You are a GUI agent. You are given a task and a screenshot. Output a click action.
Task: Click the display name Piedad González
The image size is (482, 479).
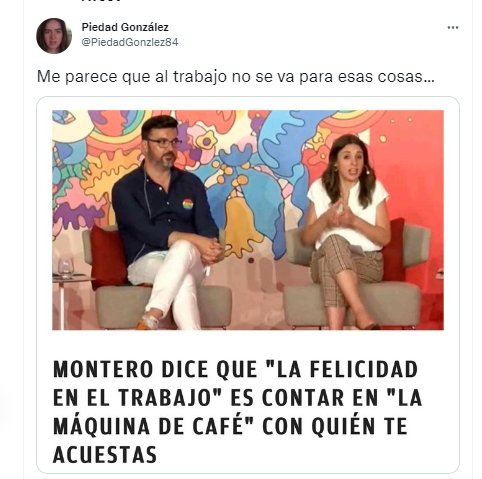coord(125,27)
